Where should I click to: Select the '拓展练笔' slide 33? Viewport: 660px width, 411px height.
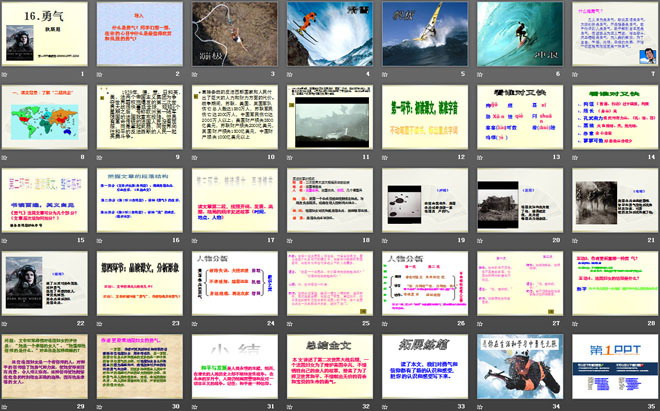(425, 366)
